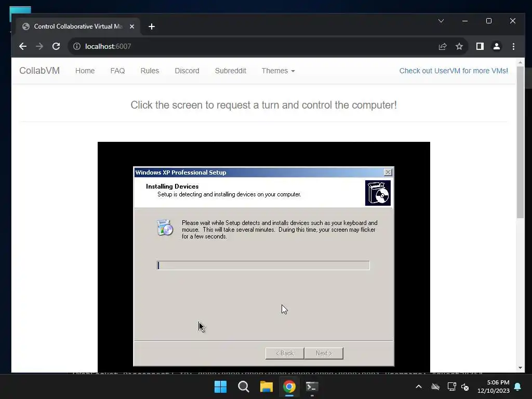
Task: Close the Windows XP Professional Setup dialog
Action: 388,172
